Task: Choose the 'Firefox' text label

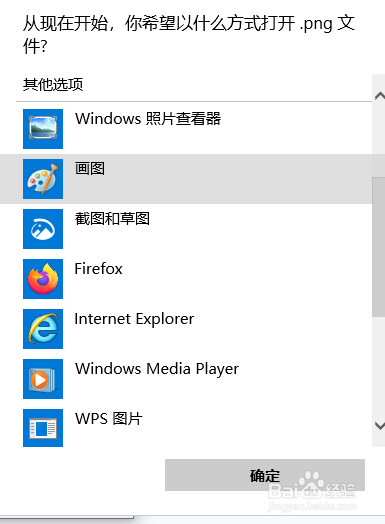Action: [99, 269]
